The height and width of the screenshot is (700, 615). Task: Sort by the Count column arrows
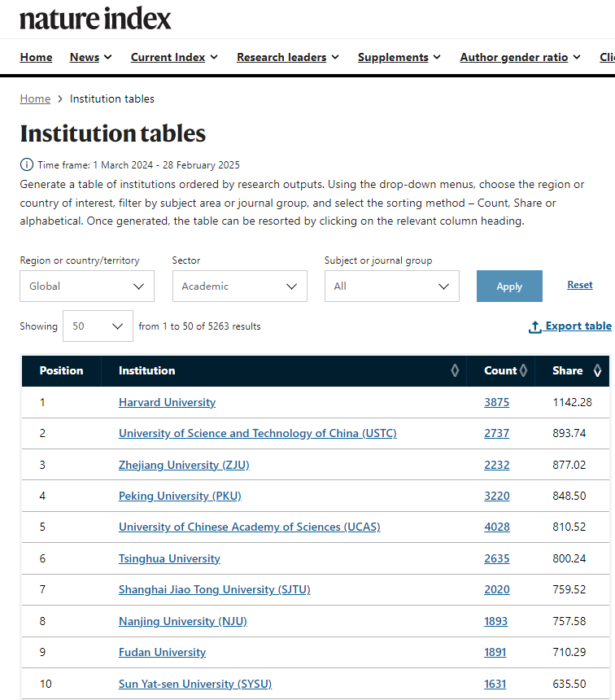(523, 371)
